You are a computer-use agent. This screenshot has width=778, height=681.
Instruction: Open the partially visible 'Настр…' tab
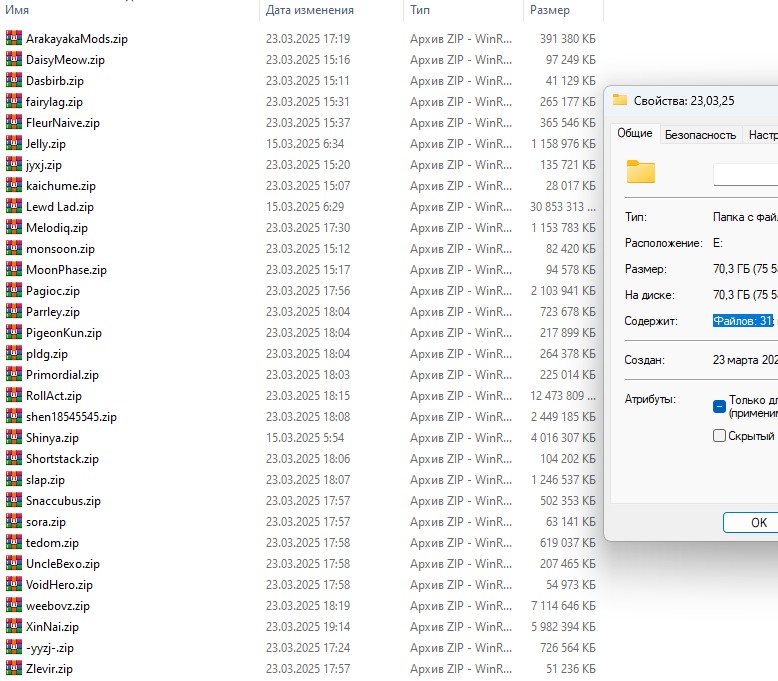coord(762,135)
